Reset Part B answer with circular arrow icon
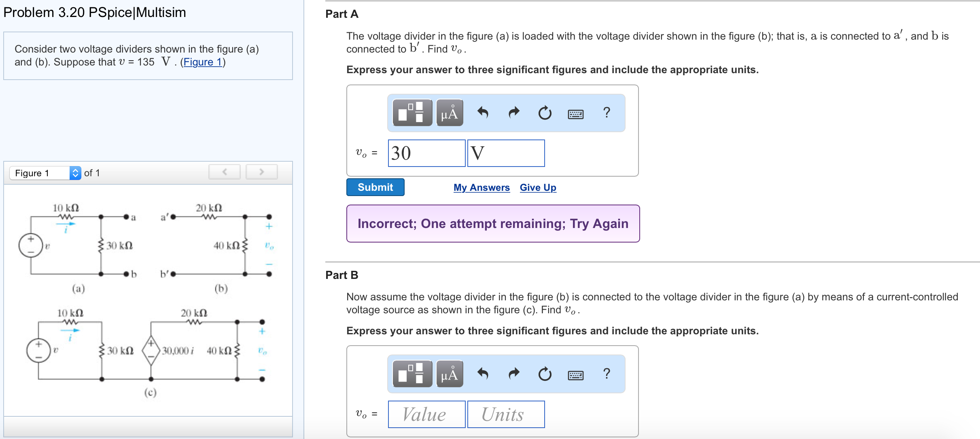This screenshot has height=439, width=980. [544, 374]
